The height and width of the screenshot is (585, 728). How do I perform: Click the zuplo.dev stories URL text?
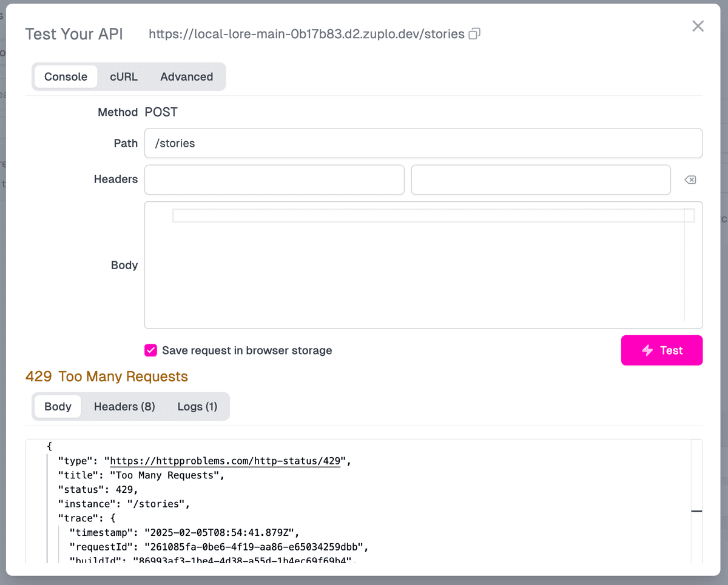(306, 34)
